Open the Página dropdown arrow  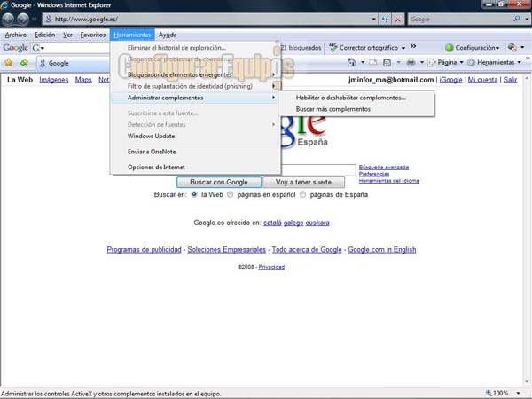[461, 62]
